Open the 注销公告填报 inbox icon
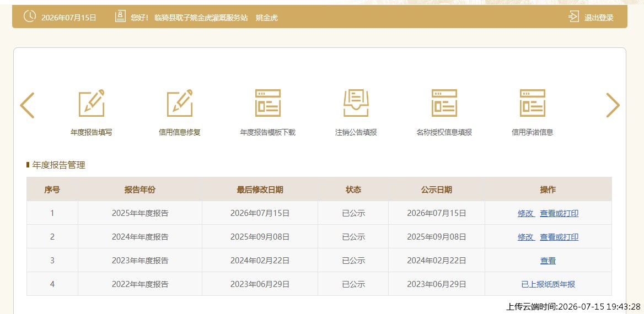Image resolution: width=644 pixels, height=314 pixels. click(x=356, y=103)
